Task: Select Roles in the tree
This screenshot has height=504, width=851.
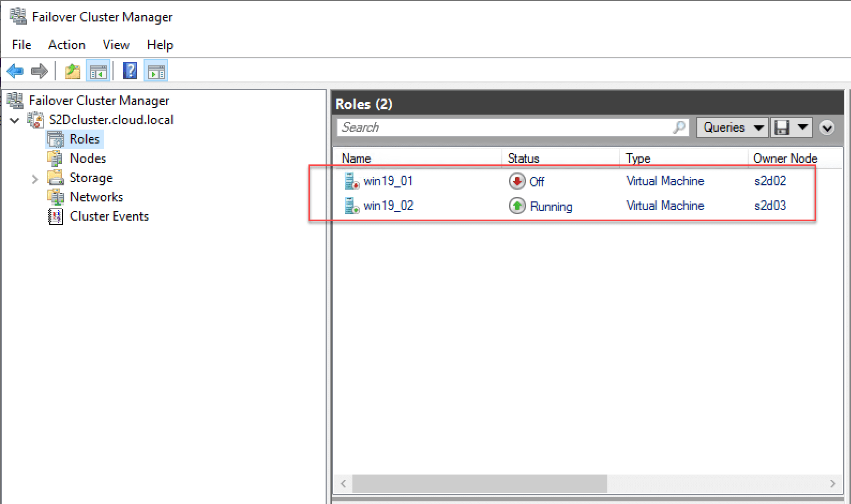Action: [85, 139]
